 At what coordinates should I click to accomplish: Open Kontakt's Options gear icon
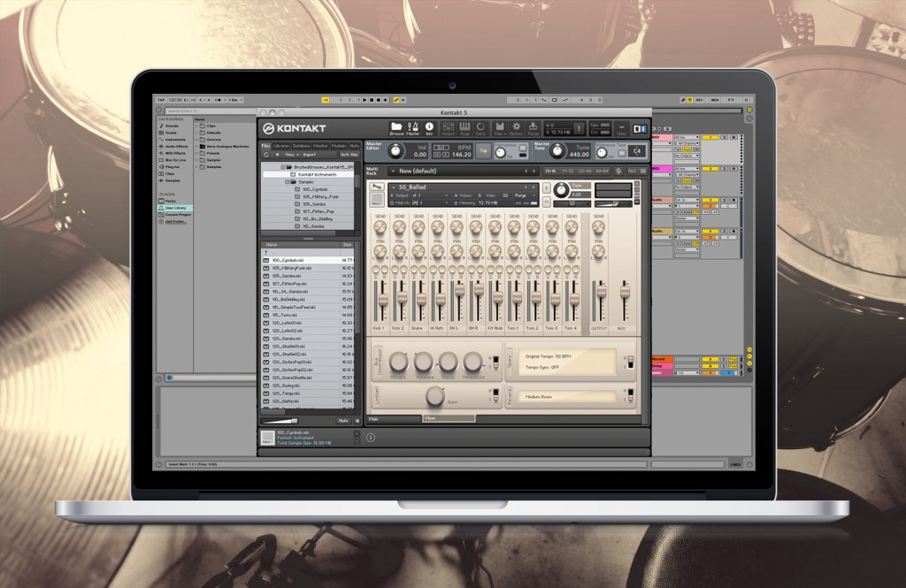[516, 126]
